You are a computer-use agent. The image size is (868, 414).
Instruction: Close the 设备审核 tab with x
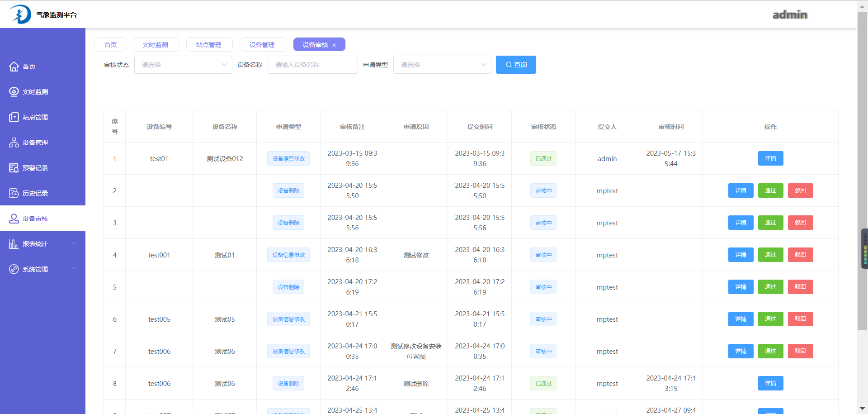click(x=334, y=45)
